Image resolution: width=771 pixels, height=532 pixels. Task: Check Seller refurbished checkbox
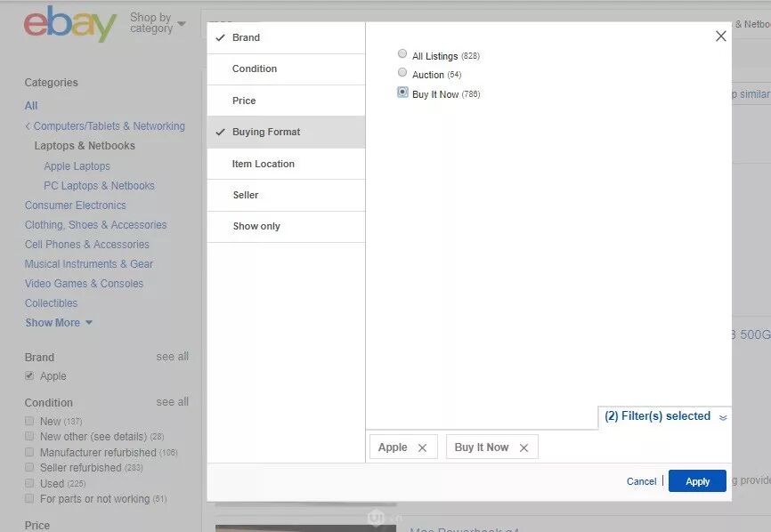pos(29,467)
